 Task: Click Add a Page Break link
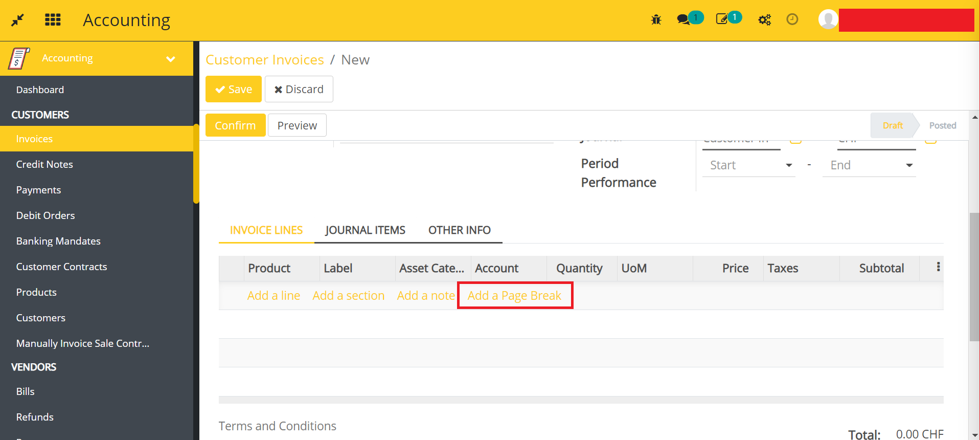click(x=514, y=296)
